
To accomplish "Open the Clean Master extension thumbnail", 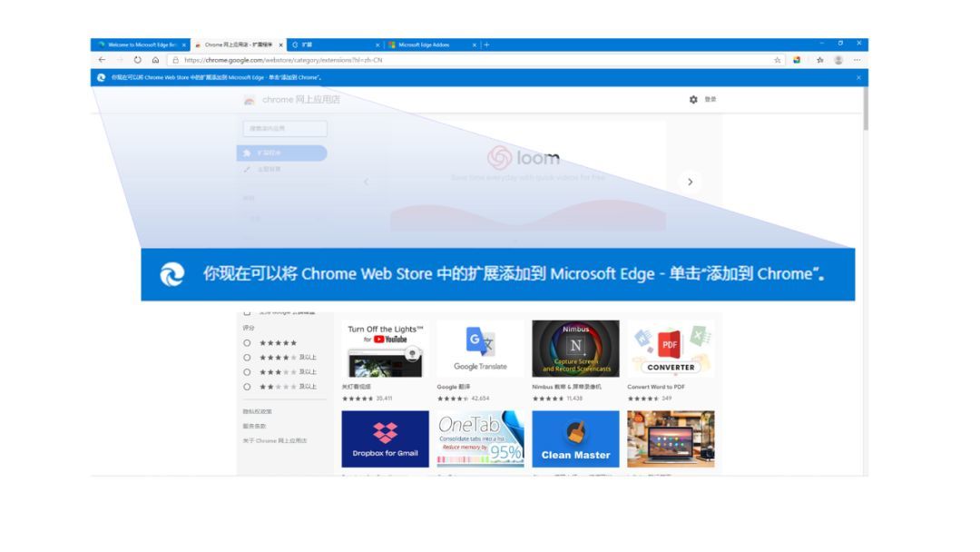I will pyautogui.click(x=575, y=439).
